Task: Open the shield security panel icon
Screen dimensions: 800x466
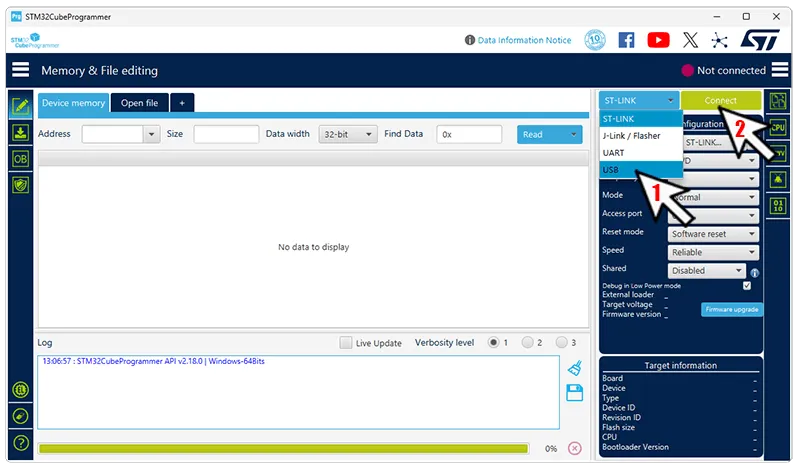Action: coord(20,185)
